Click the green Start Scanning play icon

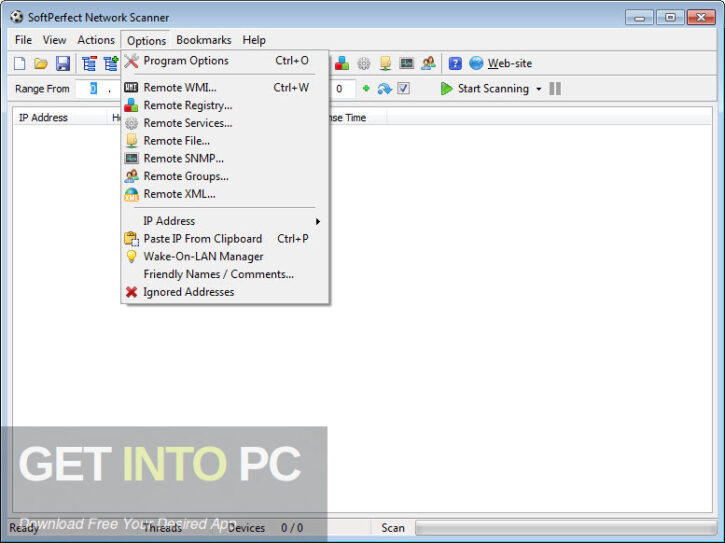tap(446, 88)
